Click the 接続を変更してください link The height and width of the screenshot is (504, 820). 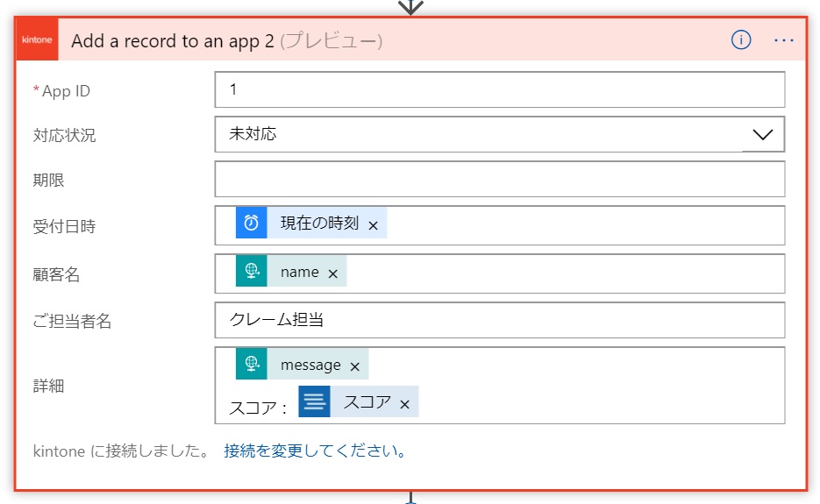coord(316,451)
